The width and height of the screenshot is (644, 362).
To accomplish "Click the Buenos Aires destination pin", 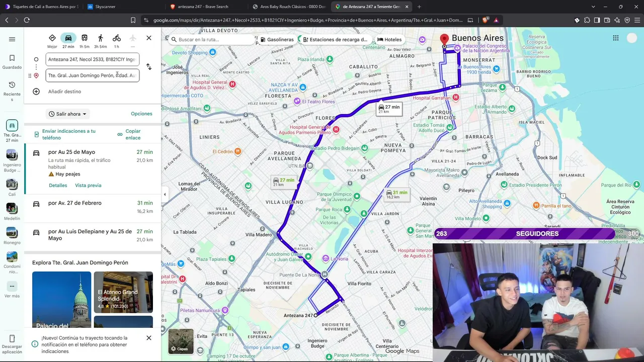I will (x=444, y=40).
